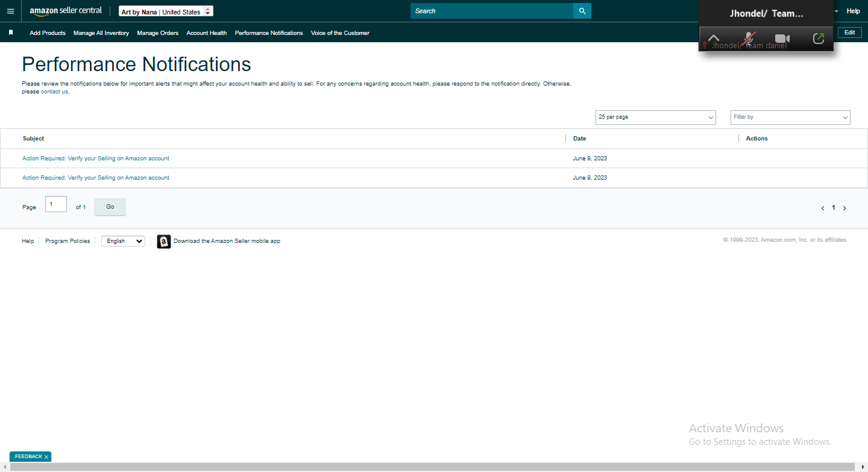868x472 pixels.
Task: Open first Verify your Selling account notification
Action: [x=96, y=159]
